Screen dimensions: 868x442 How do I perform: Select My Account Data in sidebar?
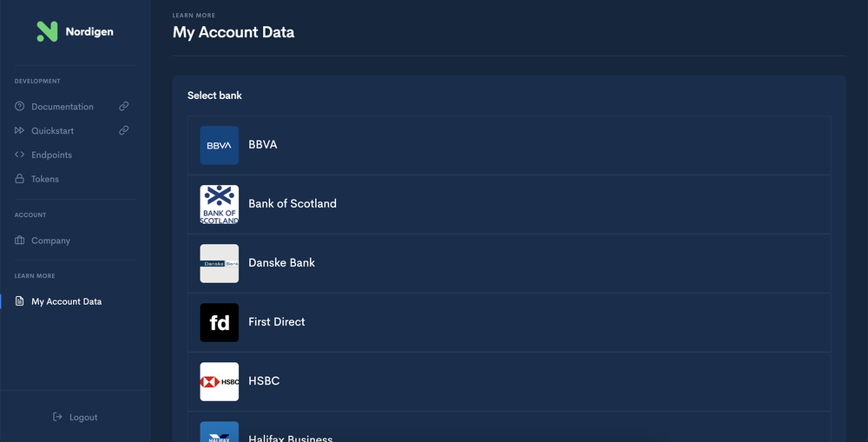click(67, 301)
